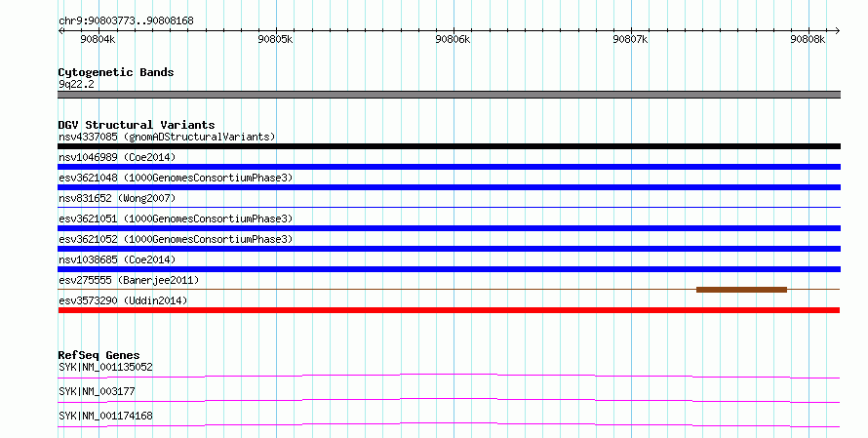This screenshot has width=868, height=438.
Task: Open gene label SYK|NM_001135052
Action: tap(105, 367)
